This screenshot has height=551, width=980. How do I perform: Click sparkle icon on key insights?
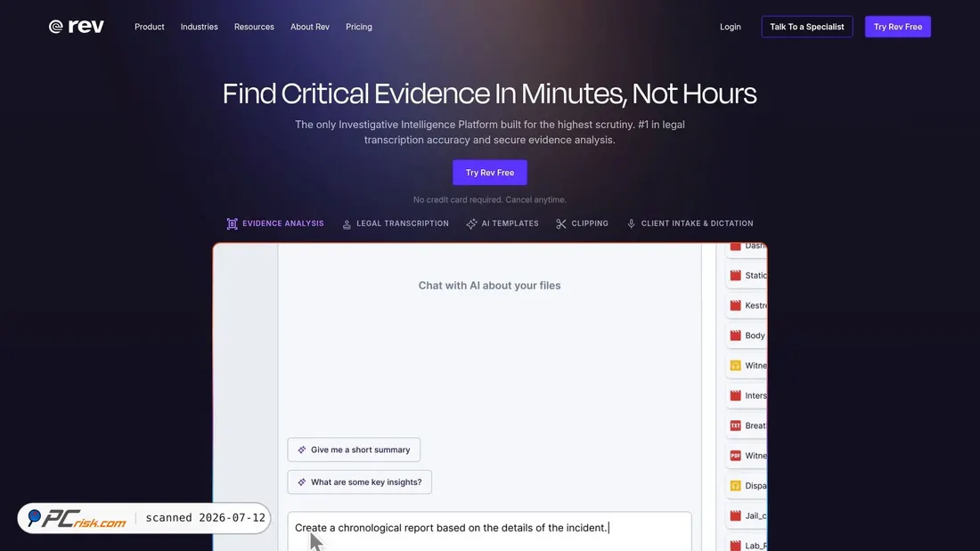[x=302, y=482]
